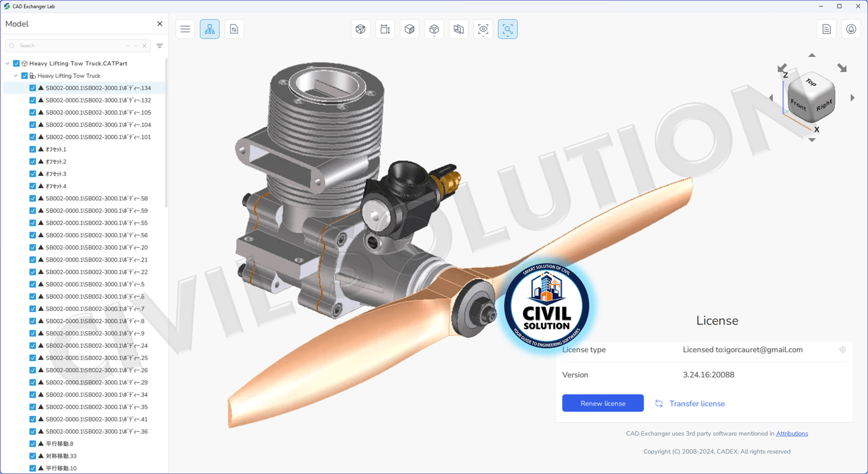
Task: Close the Model panel
Action: click(x=160, y=24)
